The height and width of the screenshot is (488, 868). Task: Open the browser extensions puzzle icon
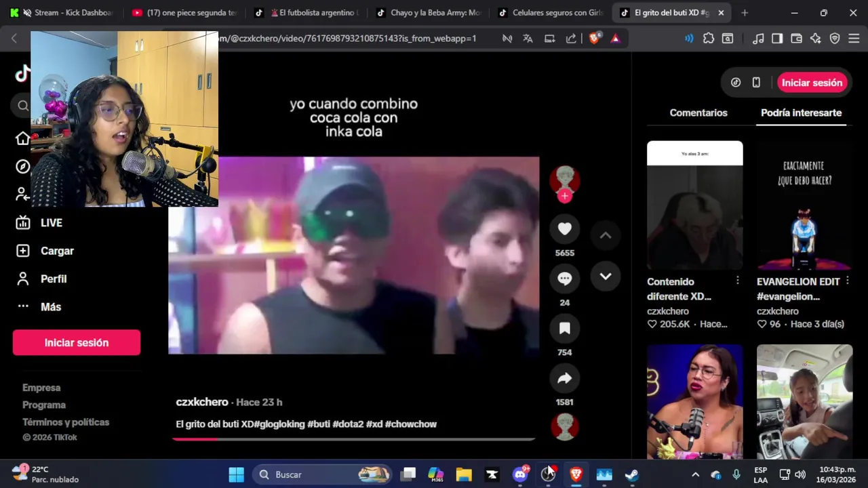(x=709, y=39)
